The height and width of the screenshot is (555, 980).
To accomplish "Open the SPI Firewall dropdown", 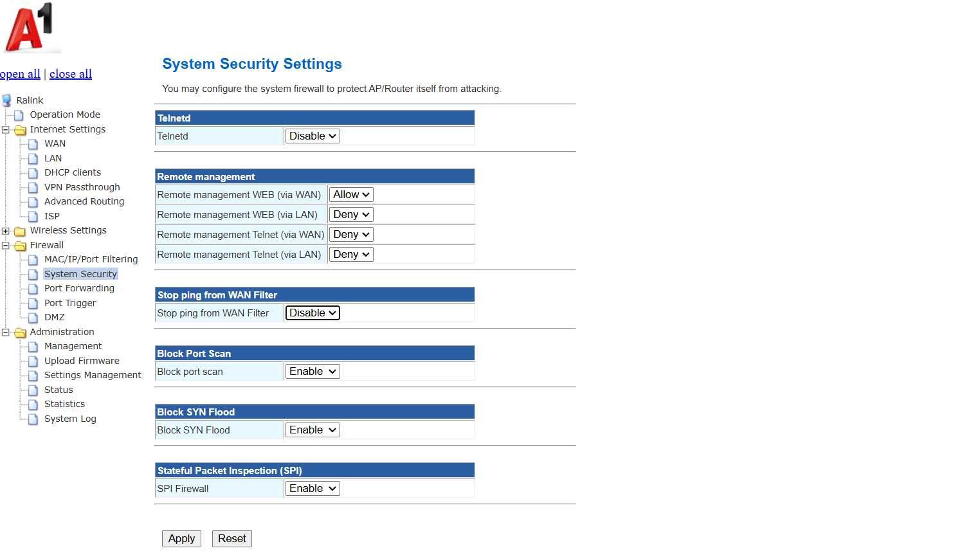I will [x=313, y=489].
